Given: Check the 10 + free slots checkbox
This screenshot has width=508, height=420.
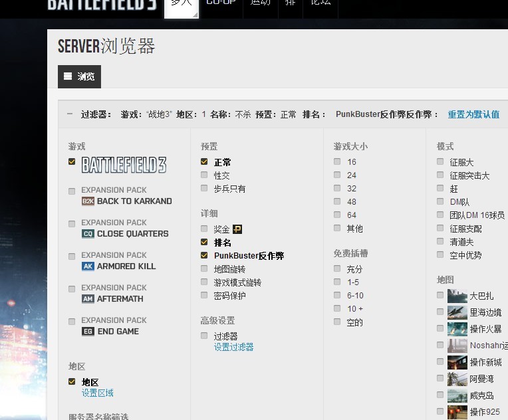Looking at the screenshot, I should click(x=337, y=308).
